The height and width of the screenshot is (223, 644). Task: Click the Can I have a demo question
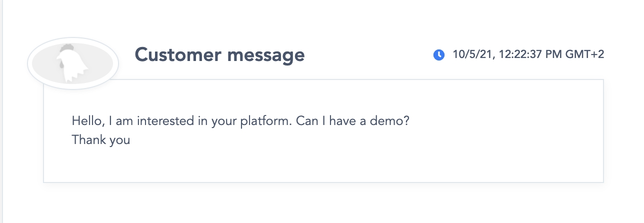[353, 121]
